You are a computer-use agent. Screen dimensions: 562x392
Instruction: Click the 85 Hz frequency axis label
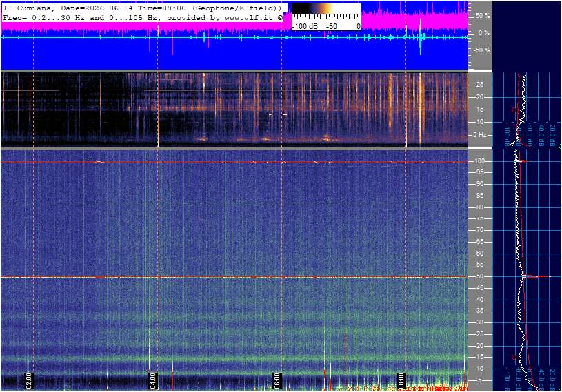(479, 196)
